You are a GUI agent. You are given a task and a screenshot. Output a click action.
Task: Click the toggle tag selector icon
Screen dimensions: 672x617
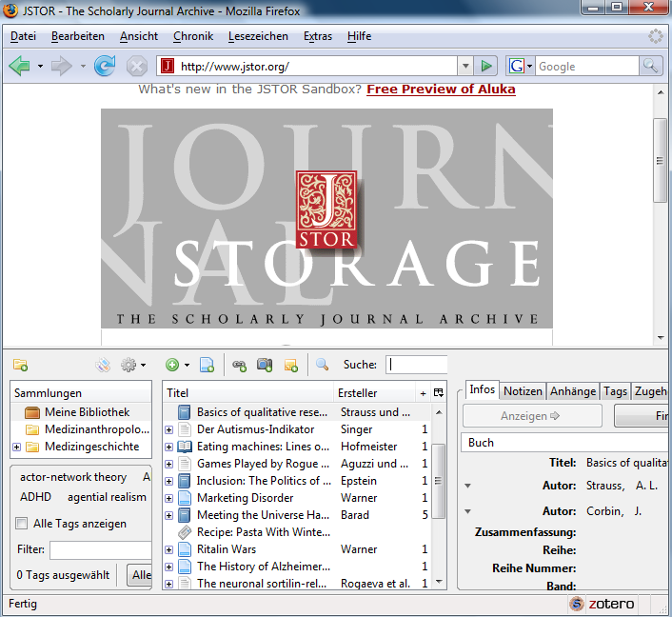[103, 365]
